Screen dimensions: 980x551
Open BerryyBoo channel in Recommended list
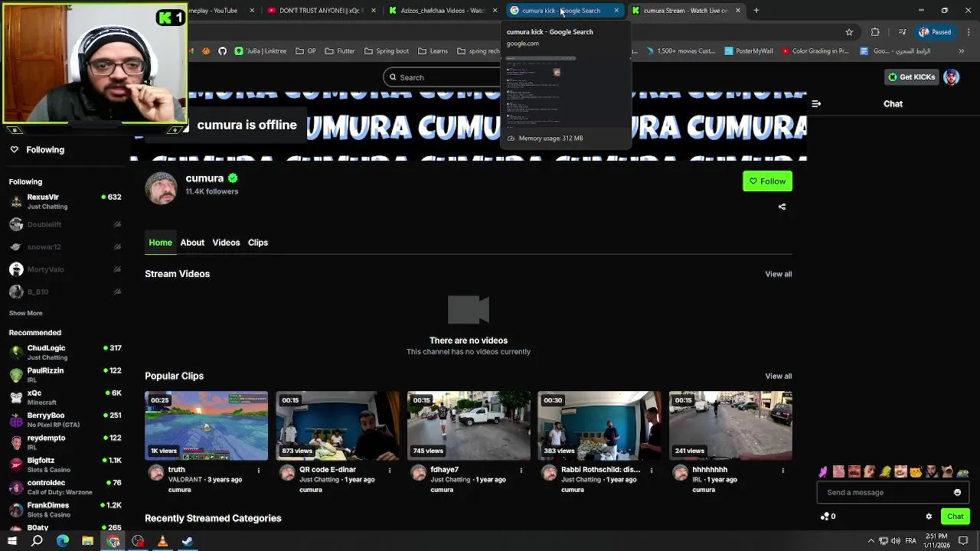[65, 419]
